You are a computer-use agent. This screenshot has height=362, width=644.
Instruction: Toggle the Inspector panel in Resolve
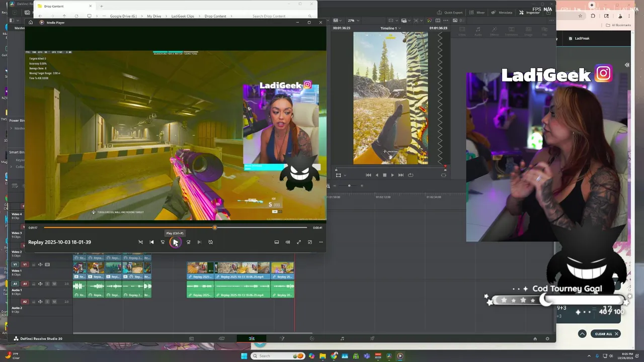coord(530,12)
